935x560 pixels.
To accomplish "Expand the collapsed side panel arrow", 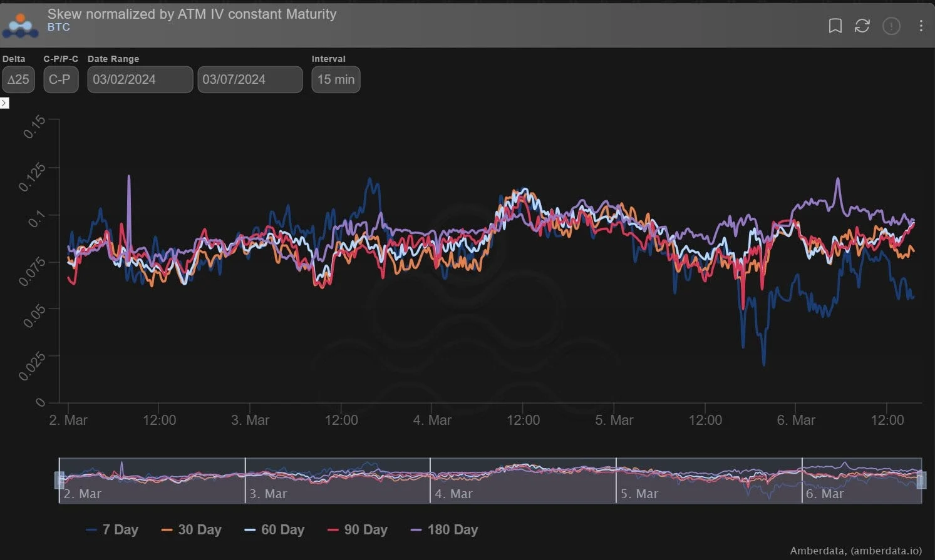I will (x=4, y=103).
